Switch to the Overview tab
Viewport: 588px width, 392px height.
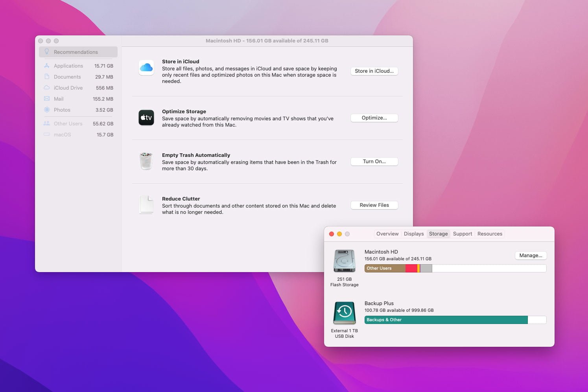387,234
